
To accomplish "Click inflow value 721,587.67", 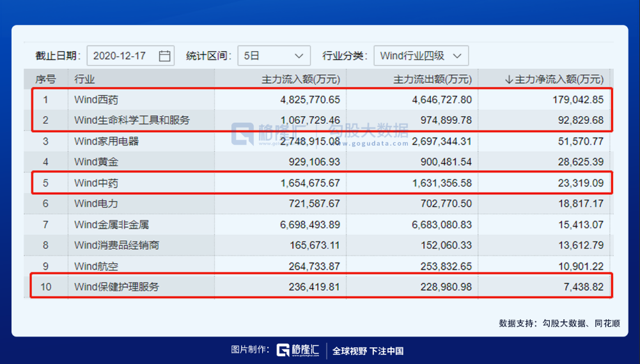I will [x=315, y=204].
